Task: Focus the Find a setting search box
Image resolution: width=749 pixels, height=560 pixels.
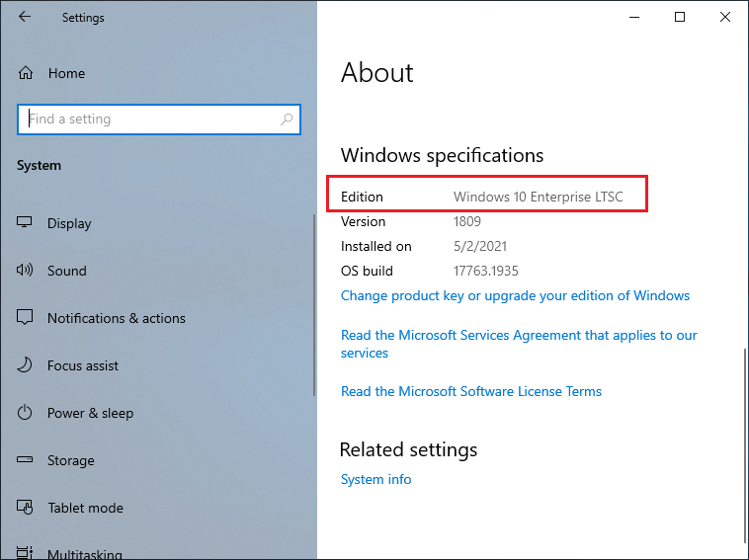Action: 148,120
